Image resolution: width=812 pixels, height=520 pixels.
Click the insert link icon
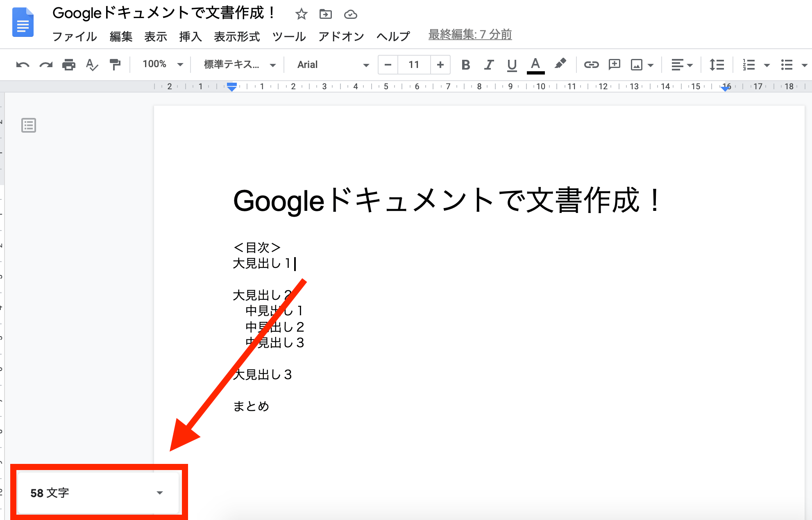pyautogui.click(x=591, y=65)
